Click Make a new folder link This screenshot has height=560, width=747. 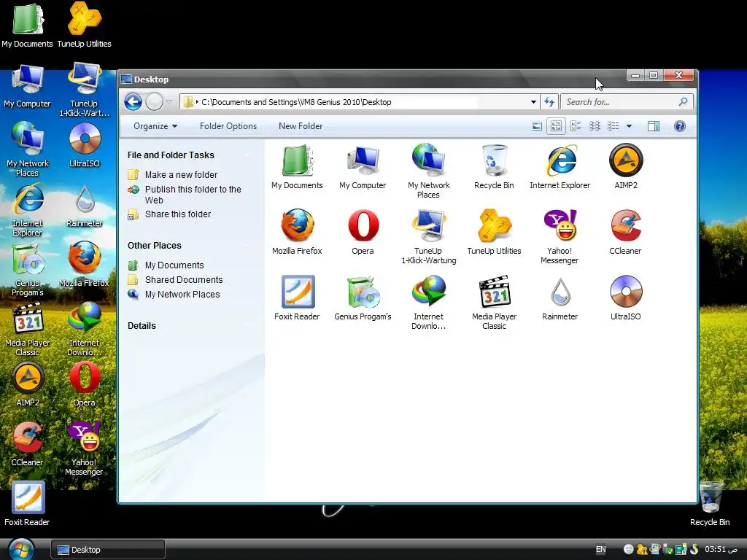click(x=181, y=175)
